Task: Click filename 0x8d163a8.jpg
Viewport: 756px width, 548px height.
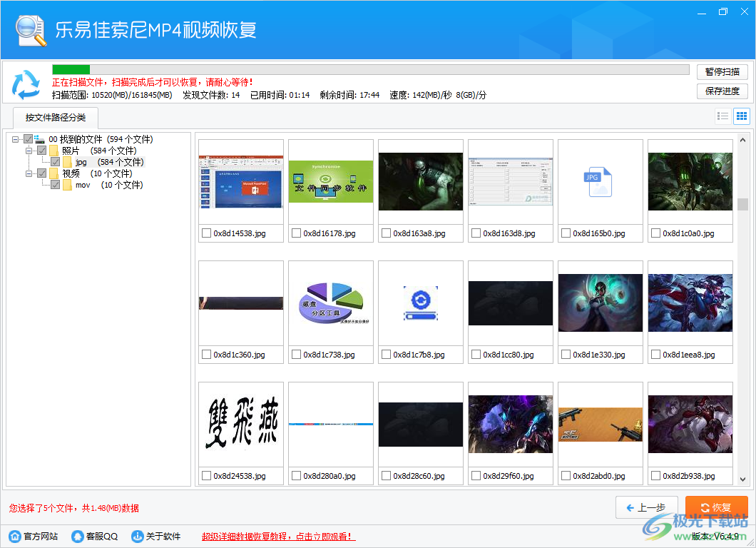Action: pos(419,233)
